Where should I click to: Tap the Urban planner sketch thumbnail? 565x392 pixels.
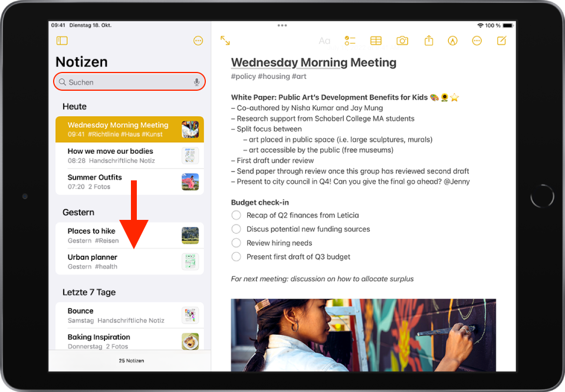point(190,262)
